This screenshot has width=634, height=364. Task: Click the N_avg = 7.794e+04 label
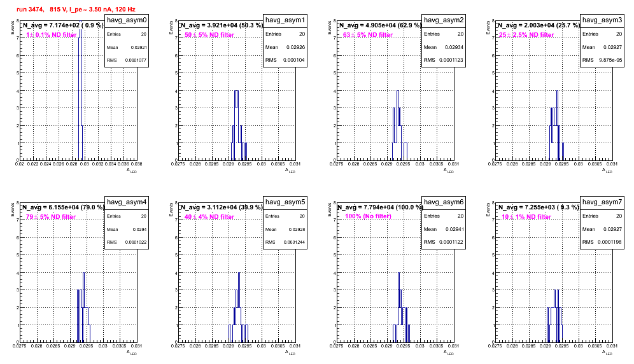click(x=379, y=207)
